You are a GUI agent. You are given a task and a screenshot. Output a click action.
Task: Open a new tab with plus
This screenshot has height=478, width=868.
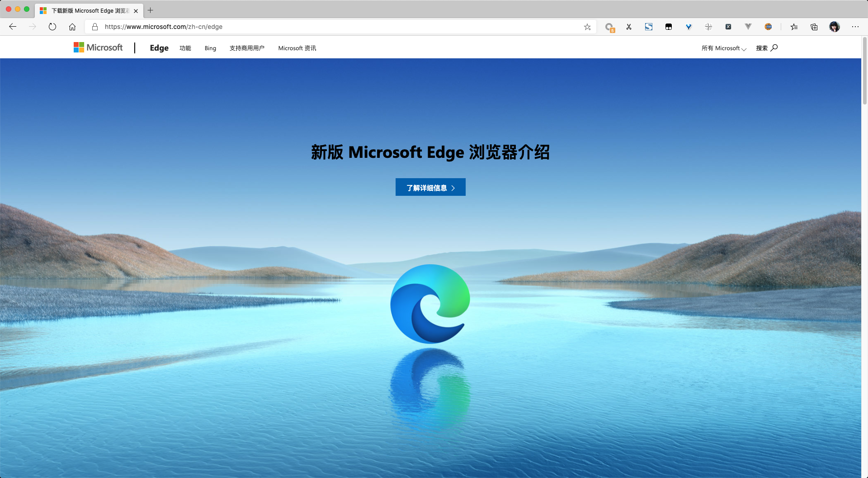click(151, 10)
